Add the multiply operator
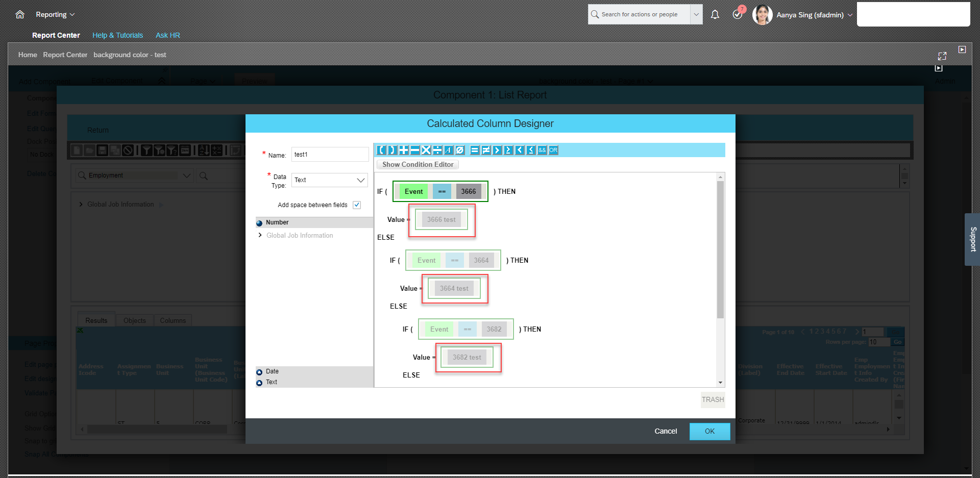Viewport: 980px width, 478px height. (x=426, y=150)
